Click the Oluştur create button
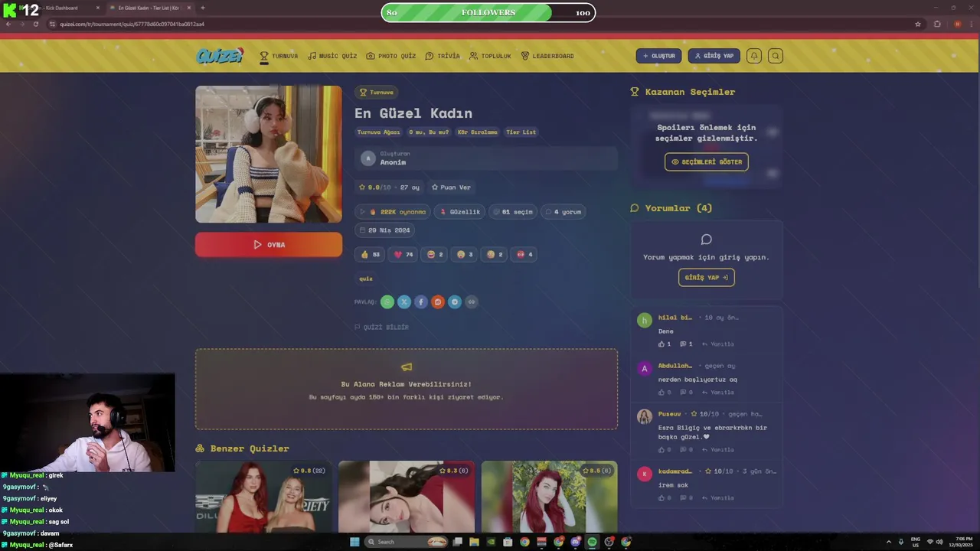Image resolution: width=980 pixels, height=551 pixels. click(x=658, y=56)
